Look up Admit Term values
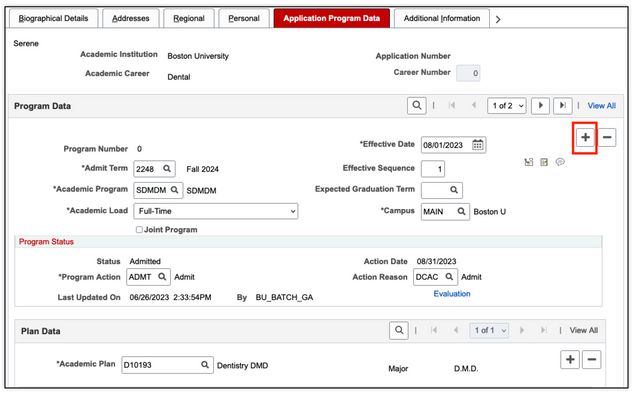Screen dimensions: 636x395 [x=167, y=169]
